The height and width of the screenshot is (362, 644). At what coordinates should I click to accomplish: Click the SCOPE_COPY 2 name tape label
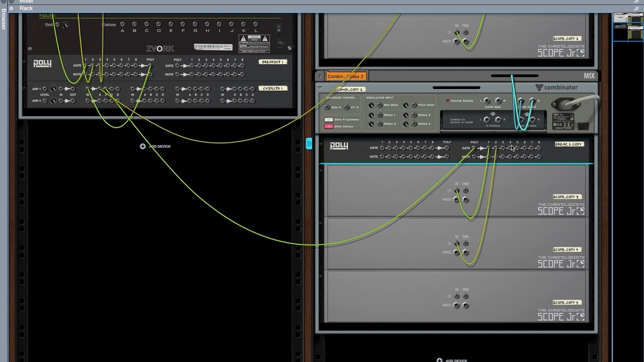click(566, 38)
